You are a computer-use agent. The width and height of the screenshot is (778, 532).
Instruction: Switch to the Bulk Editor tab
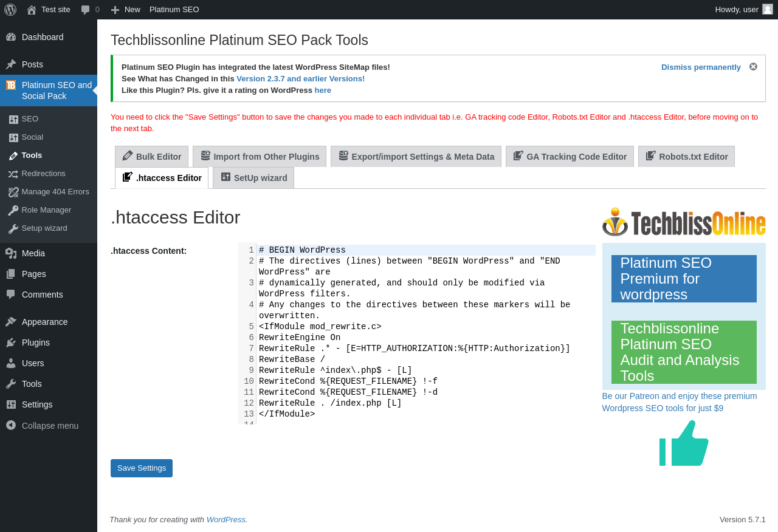coord(152,157)
